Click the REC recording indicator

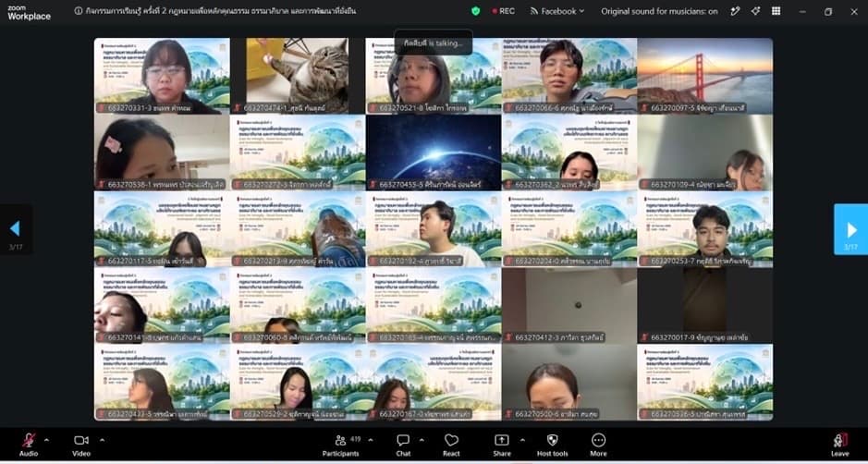(x=503, y=11)
